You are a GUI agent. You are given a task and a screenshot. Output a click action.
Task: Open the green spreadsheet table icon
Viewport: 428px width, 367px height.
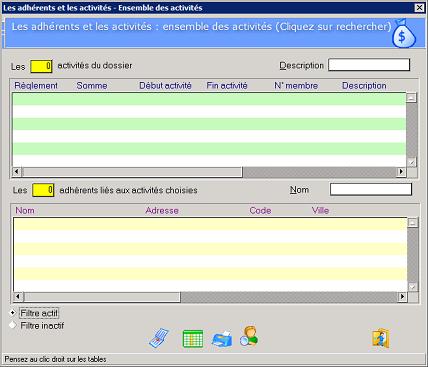pos(193,339)
